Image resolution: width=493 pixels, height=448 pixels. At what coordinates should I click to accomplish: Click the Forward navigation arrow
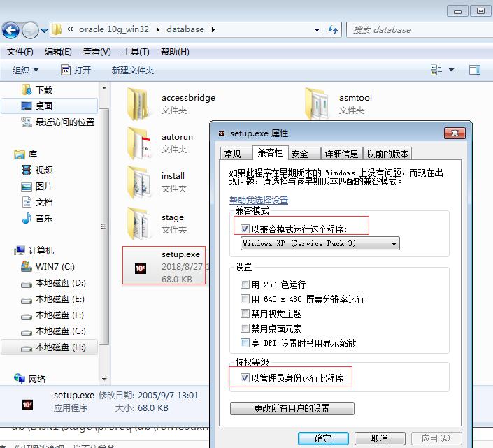pos(30,30)
